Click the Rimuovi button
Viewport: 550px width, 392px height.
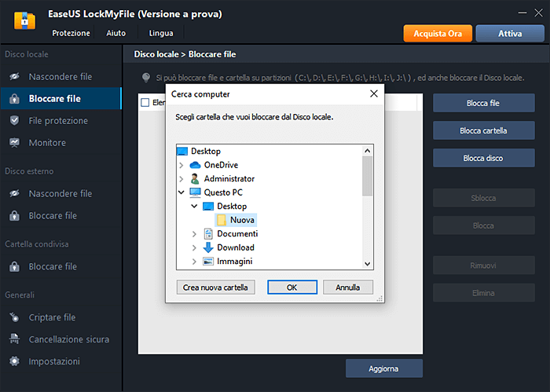coord(484,266)
